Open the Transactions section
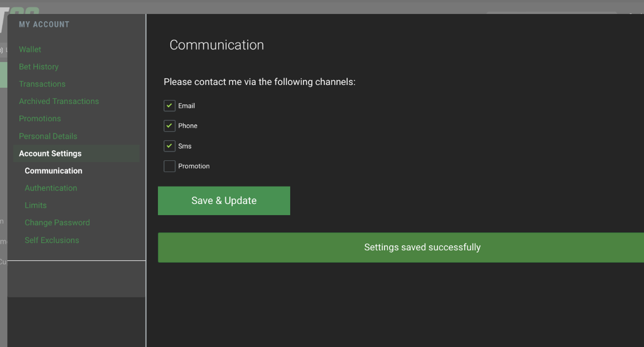The height and width of the screenshot is (347, 644). (x=42, y=84)
